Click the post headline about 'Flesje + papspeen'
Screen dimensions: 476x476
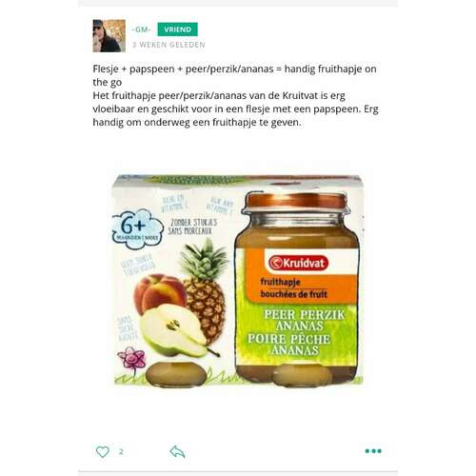[x=234, y=75]
